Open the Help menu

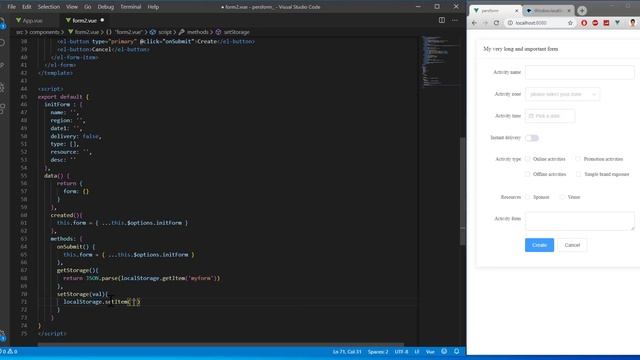click(x=153, y=7)
